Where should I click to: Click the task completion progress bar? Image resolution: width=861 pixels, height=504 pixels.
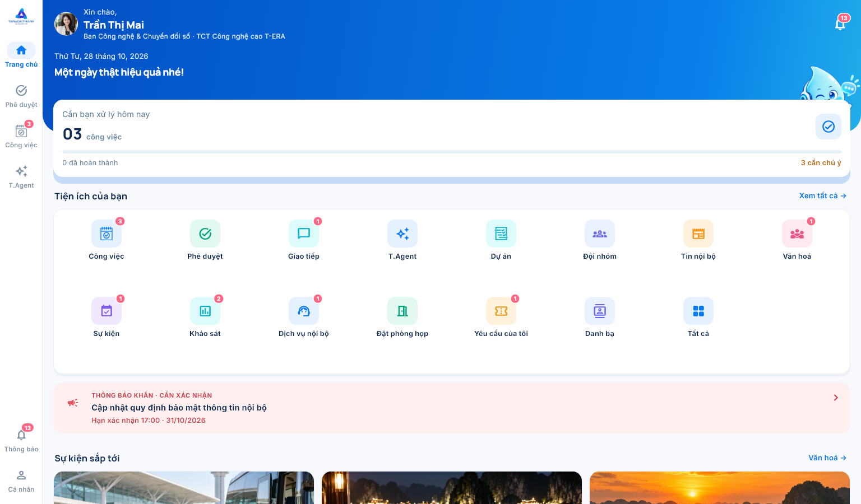452,151
